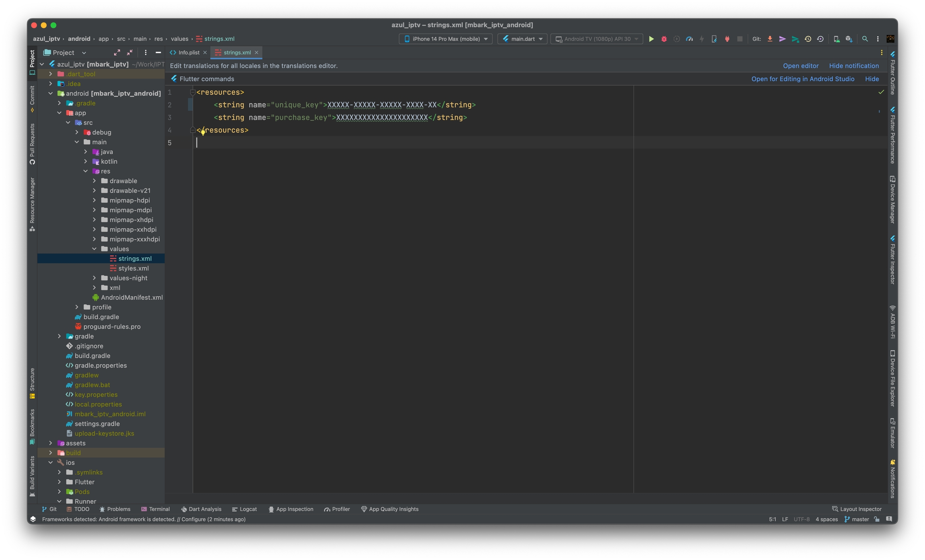Expand the values-night folder

(x=94, y=278)
